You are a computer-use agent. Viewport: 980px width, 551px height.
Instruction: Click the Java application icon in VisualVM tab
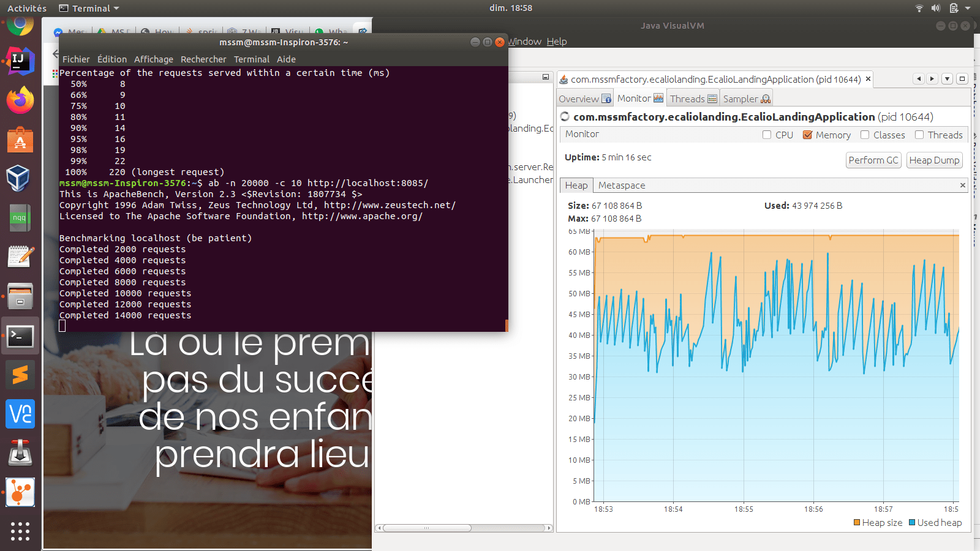coord(563,79)
